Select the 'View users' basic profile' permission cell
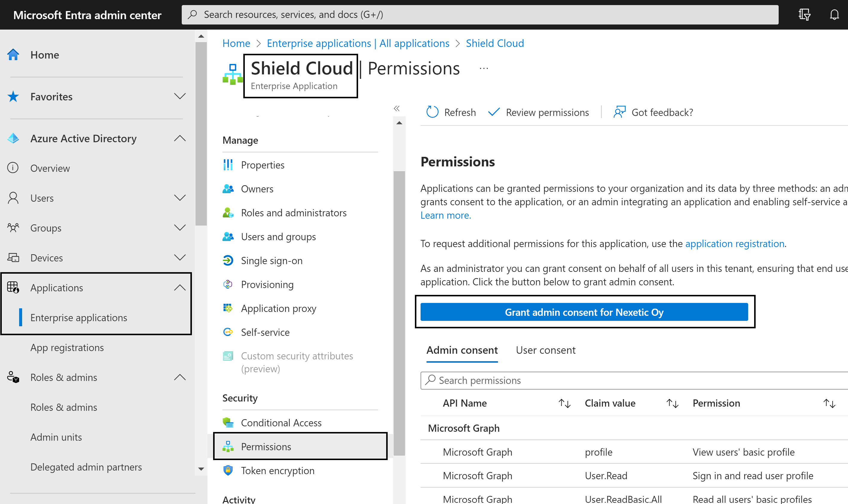This screenshot has height=504, width=848. pyautogui.click(x=743, y=452)
